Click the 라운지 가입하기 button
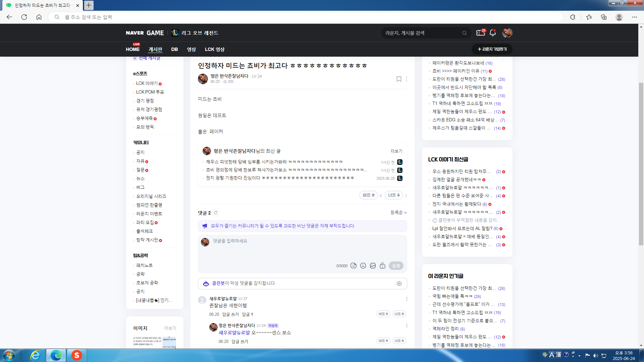This screenshot has height=362, width=644. point(492,49)
